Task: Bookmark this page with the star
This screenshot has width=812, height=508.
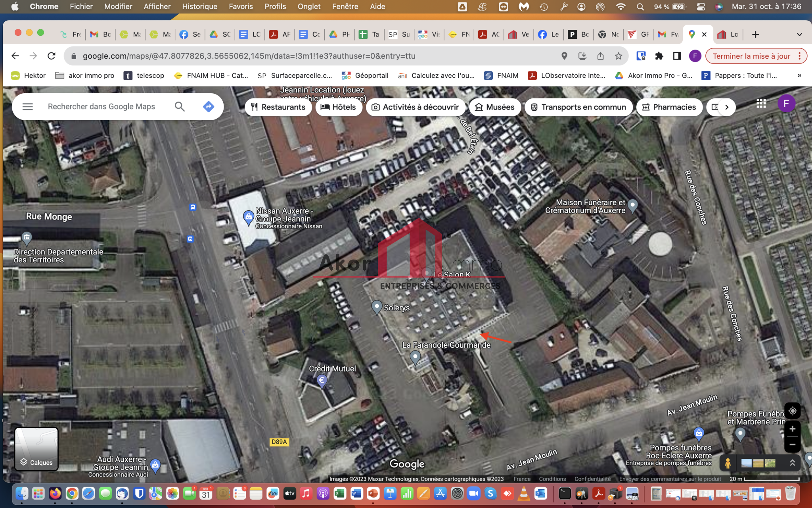Action: point(619,56)
